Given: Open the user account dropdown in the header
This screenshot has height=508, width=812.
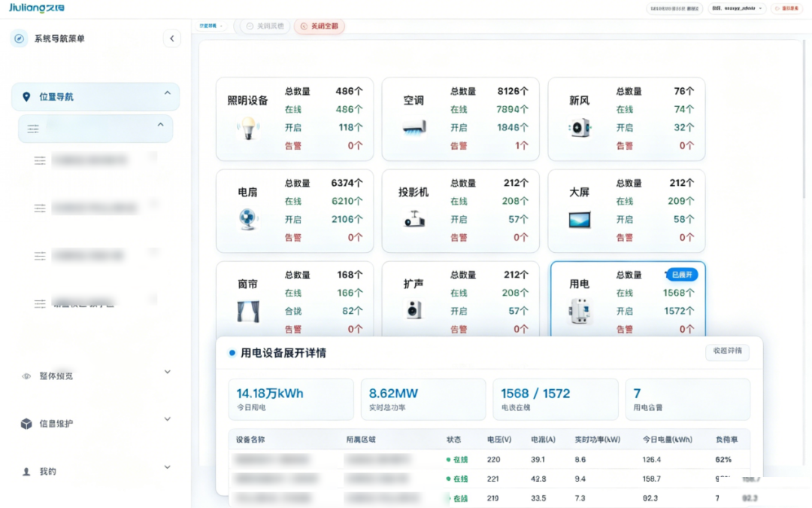Looking at the screenshot, I should [x=737, y=8].
